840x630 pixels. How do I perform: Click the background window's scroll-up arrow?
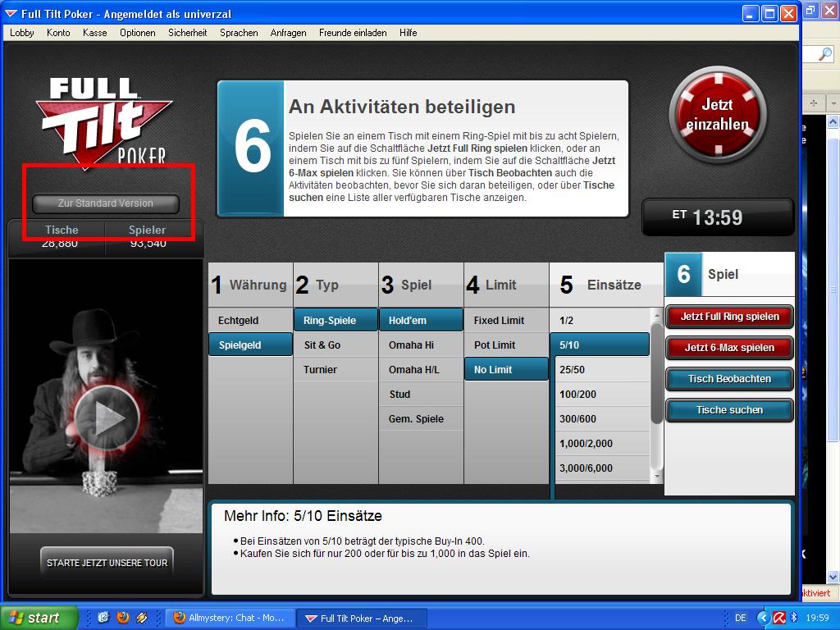833,122
